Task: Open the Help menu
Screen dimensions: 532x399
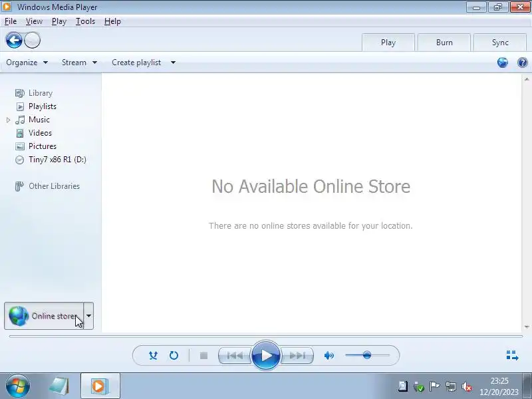Action: click(x=112, y=21)
